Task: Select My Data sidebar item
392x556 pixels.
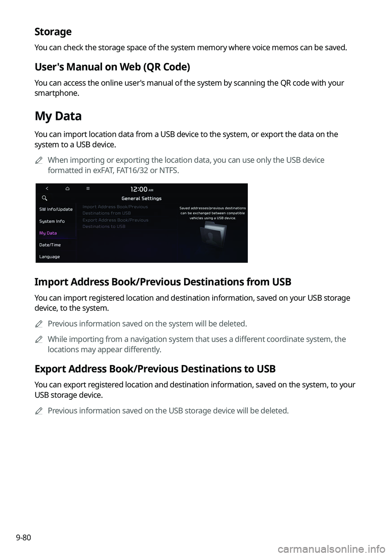Action: click(48, 233)
